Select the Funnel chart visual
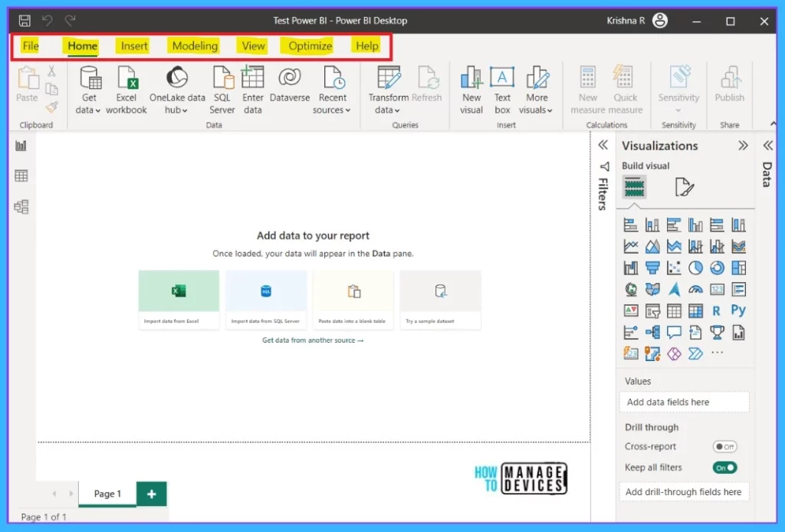This screenshot has width=785, height=532. click(x=652, y=268)
